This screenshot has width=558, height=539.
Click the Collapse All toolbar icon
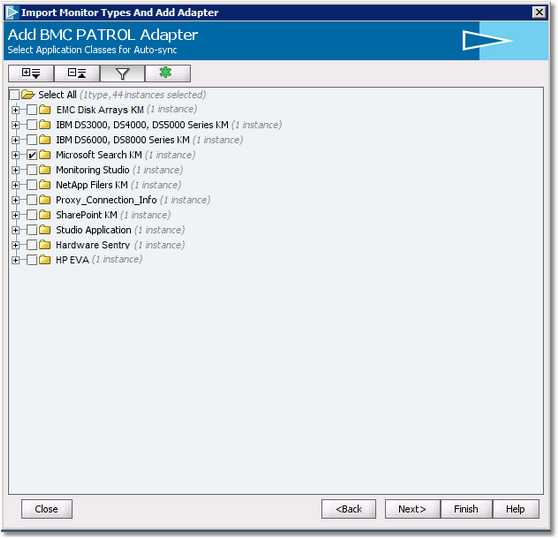77,73
